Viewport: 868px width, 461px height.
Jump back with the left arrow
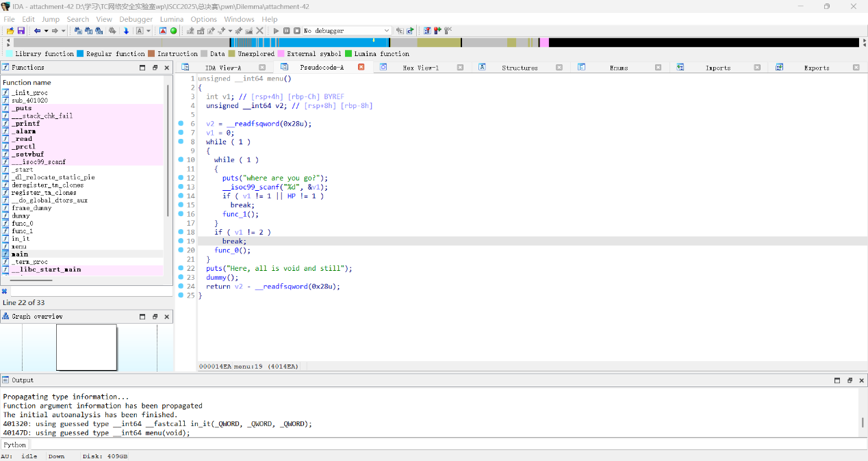coord(38,31)
